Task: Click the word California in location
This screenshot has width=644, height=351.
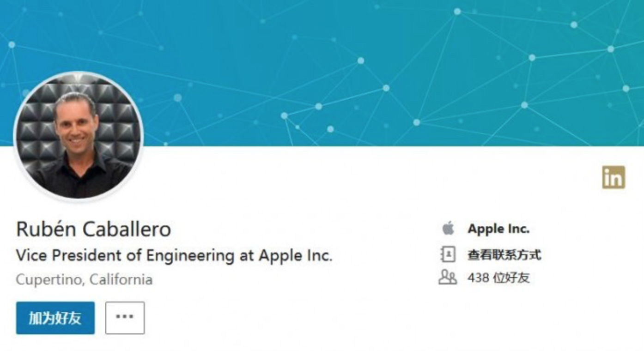Action: point(121,280)
